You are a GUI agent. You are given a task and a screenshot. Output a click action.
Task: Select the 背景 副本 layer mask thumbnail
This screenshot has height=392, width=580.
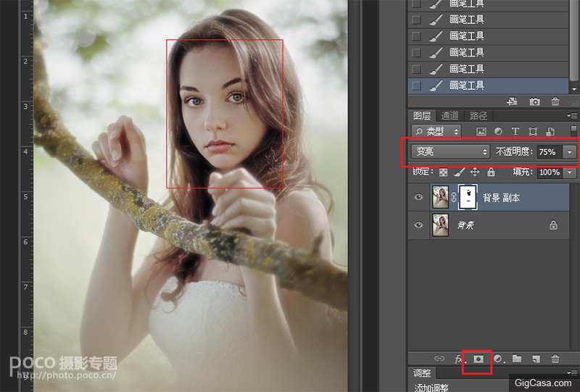tap(468, 197)
